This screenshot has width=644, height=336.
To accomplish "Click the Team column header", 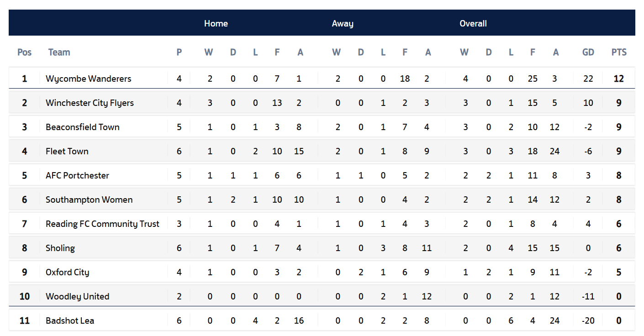I will (59, 52).
